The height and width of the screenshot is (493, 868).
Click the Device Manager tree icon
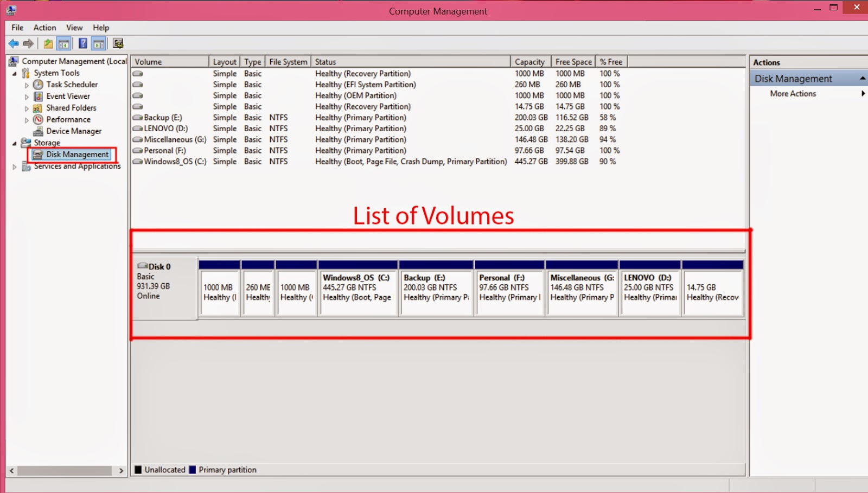[x=38, y=131]
